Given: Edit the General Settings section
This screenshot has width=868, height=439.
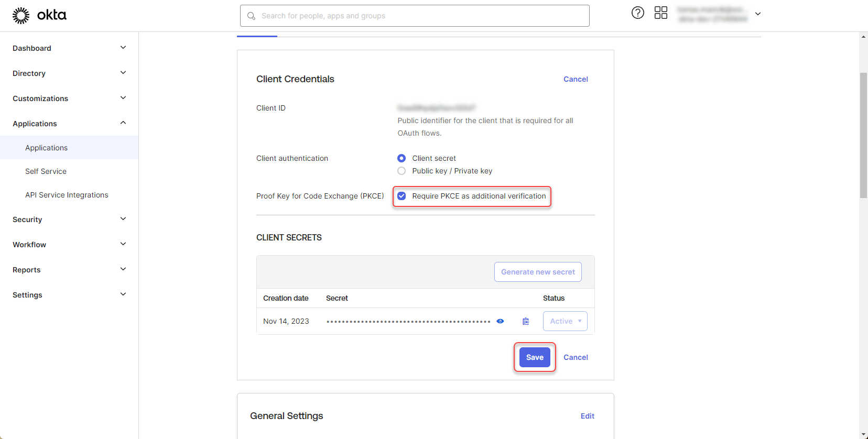Looking at the screenshot, I should [587, 416].
